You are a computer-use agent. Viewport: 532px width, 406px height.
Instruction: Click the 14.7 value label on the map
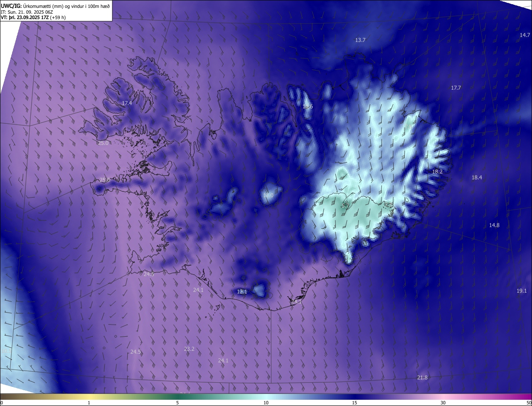click(525, 35)
